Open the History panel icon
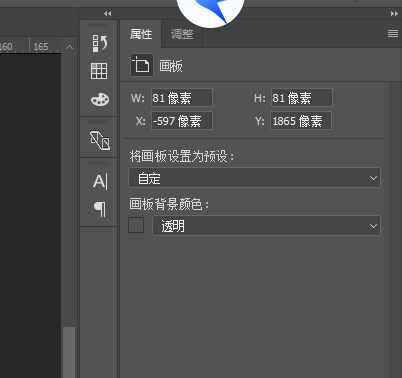The image size is (402, 378). [x=100, y=43]
